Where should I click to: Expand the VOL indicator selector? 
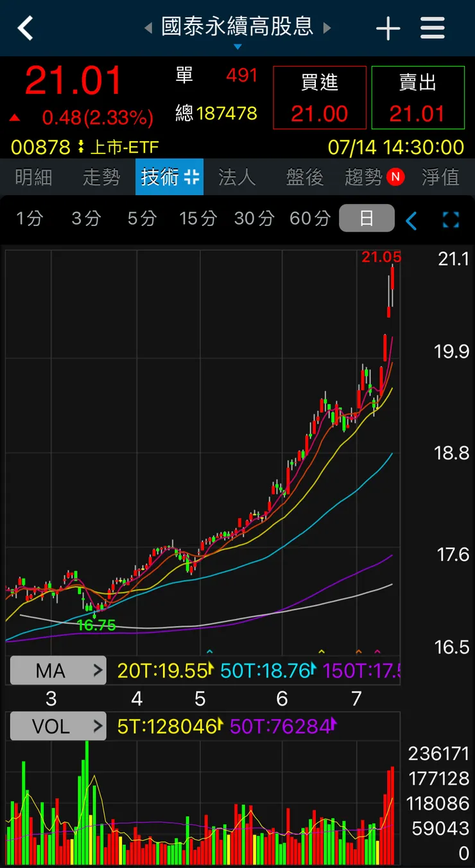58,726
